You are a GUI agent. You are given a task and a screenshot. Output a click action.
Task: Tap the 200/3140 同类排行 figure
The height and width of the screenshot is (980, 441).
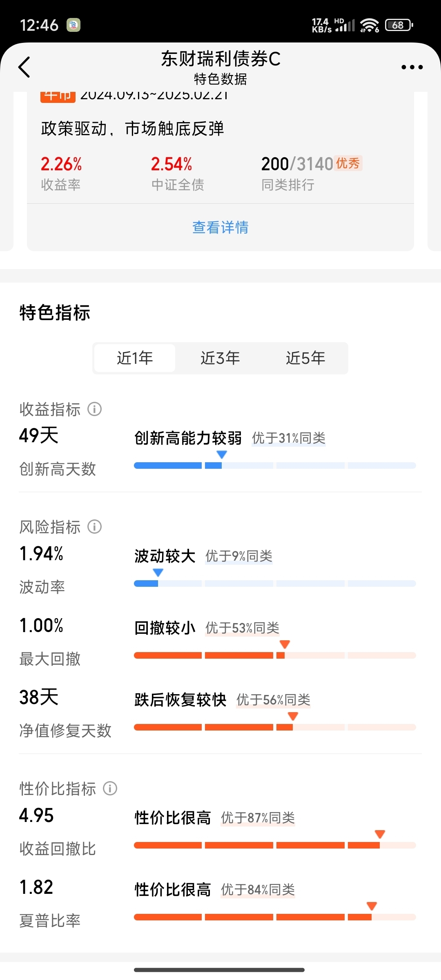[297, 164]
